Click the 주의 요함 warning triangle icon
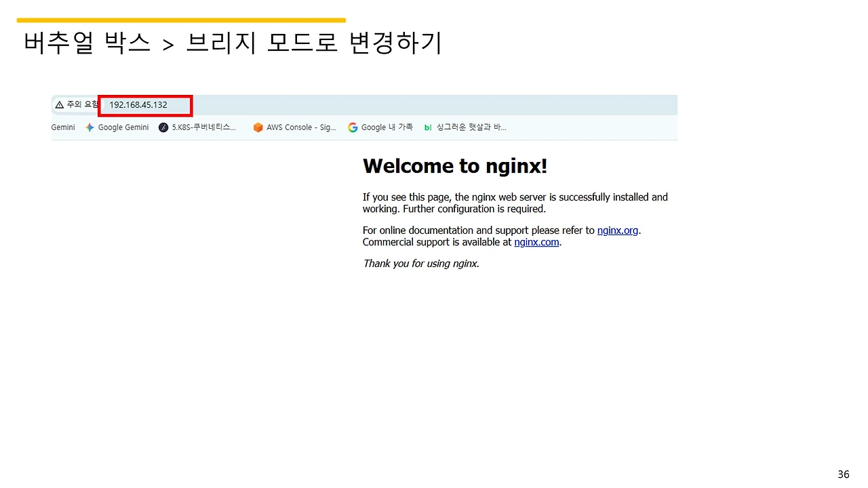Screen dimensions: 868x488 coord(59,104)
